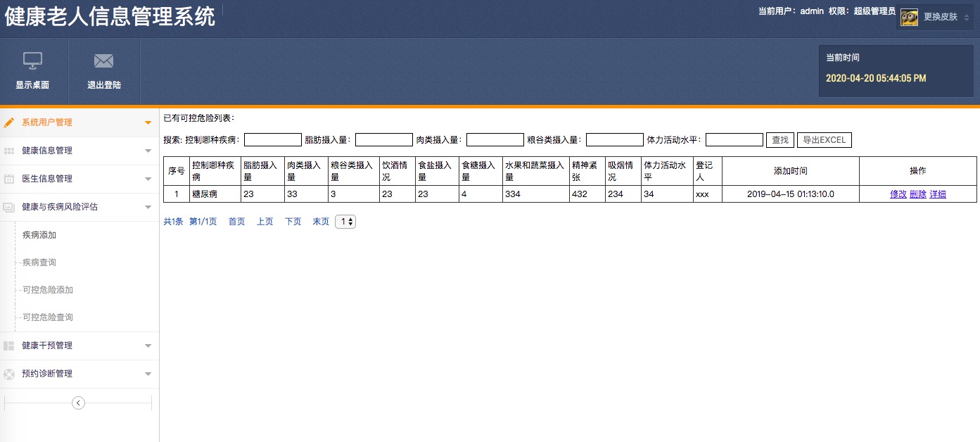The width and height of the screenshot is (980, 442).
Task: Click the 修改 link for 糖尿病
Action: tap(898, 194)
